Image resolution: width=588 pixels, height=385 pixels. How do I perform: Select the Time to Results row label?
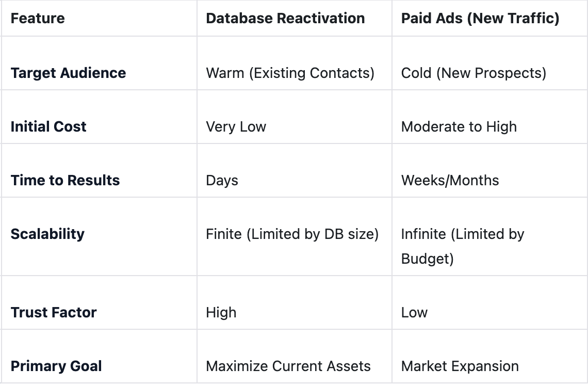[65, 180]
